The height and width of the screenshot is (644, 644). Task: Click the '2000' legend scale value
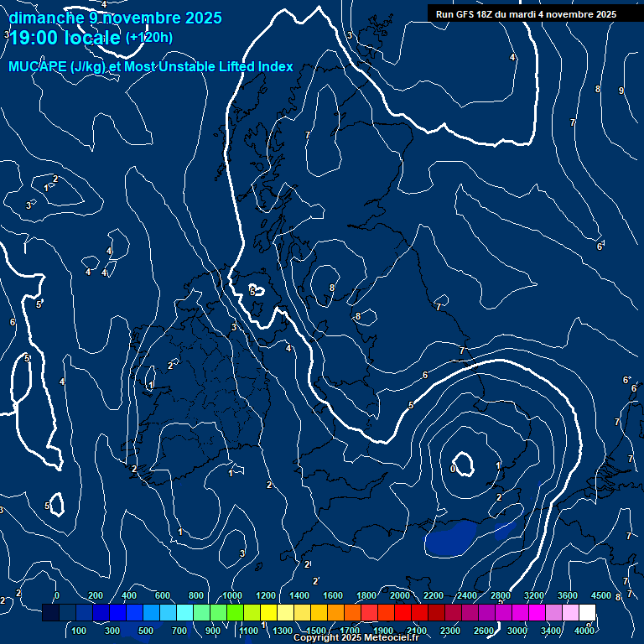coord(400,595)
